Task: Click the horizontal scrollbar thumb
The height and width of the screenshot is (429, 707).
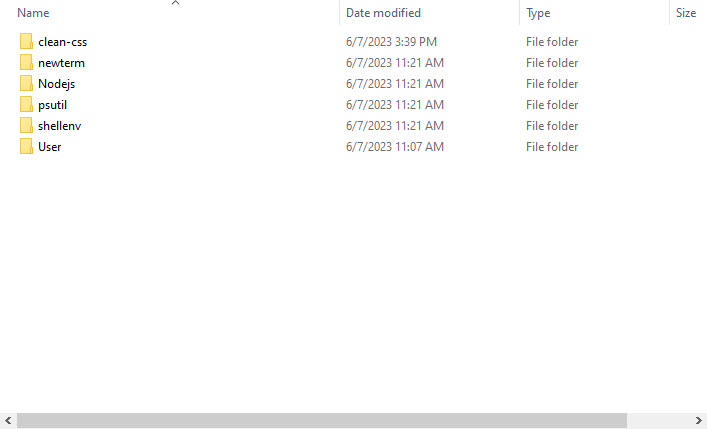Action: (322, 420)
